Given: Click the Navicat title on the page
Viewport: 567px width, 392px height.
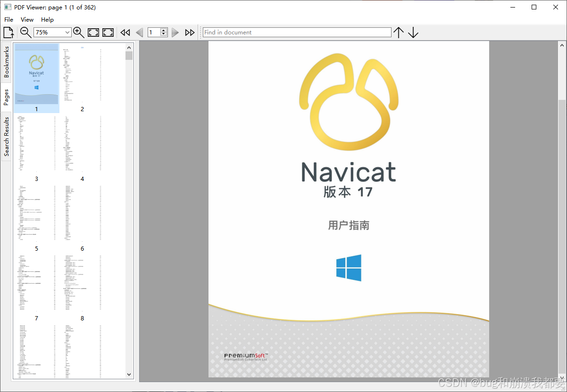Looking at the screenshot, I should [349, 172].
